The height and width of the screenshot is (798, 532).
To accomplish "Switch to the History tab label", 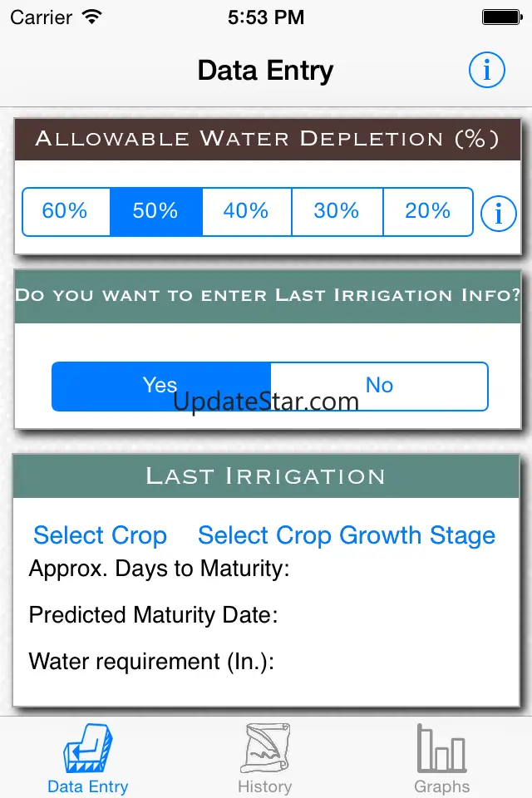I will [265, 786].
